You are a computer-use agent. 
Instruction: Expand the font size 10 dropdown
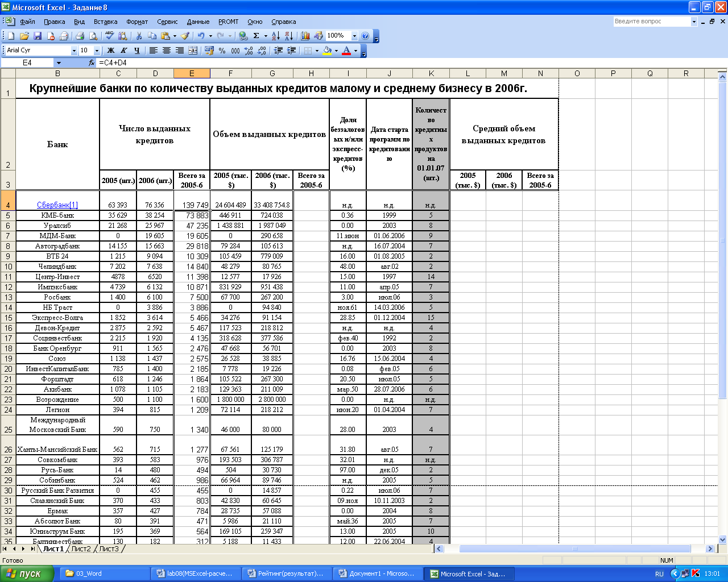tap(97, 51)
